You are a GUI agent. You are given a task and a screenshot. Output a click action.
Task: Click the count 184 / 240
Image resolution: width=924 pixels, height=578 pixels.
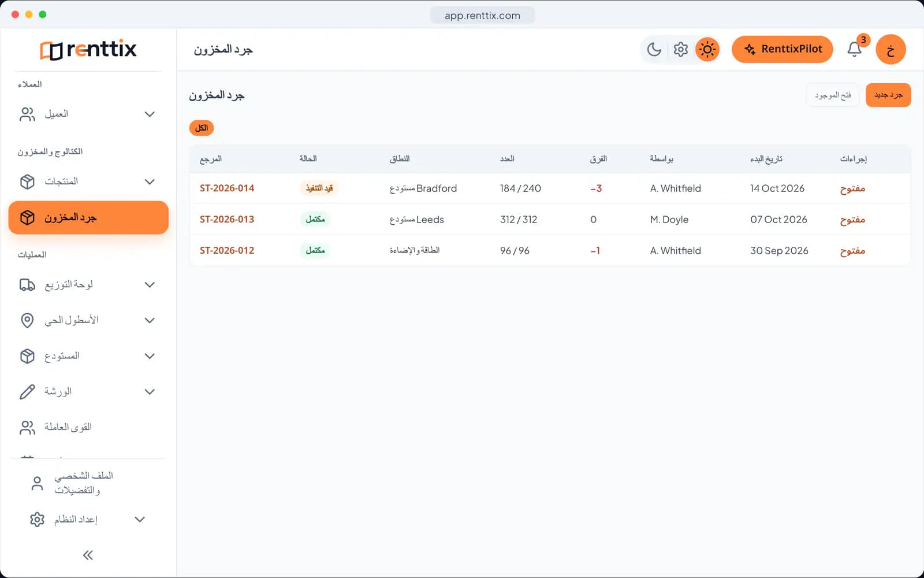(520, 188)
